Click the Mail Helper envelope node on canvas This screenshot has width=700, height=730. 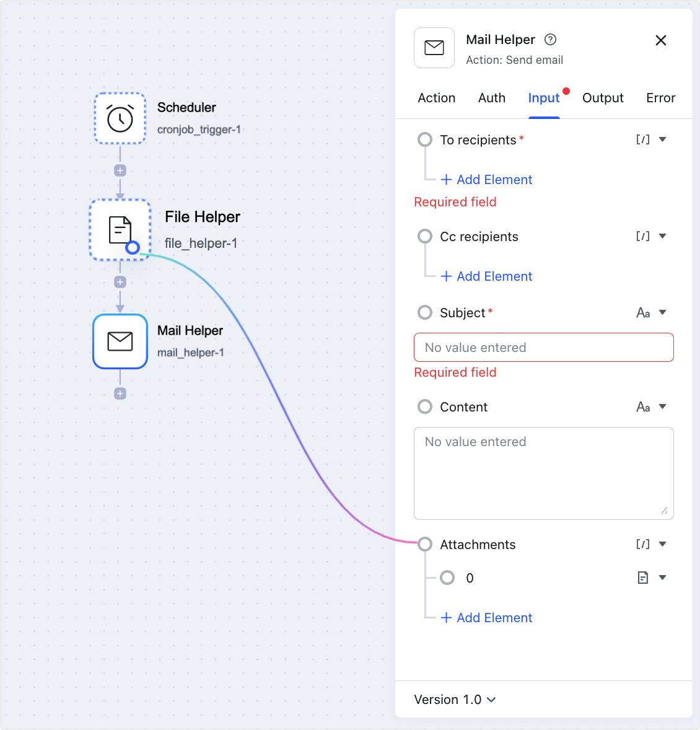click(x=120, y=341)
